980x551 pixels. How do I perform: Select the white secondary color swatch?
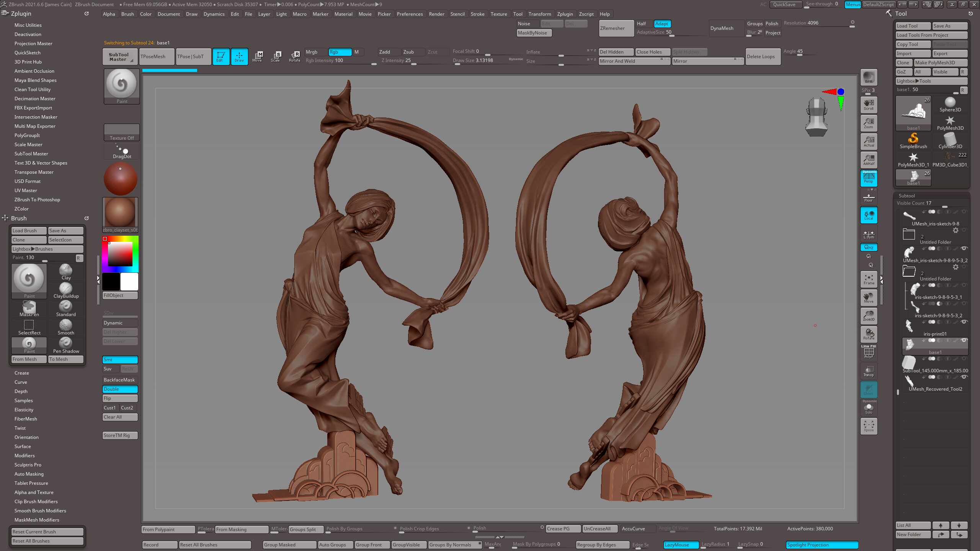(129, 282)
